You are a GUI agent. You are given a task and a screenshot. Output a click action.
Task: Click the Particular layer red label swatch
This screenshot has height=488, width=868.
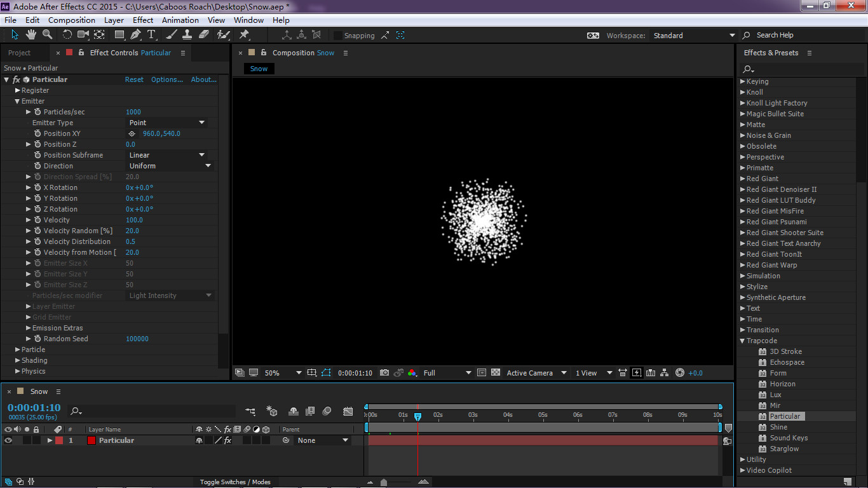click(59, 440)
